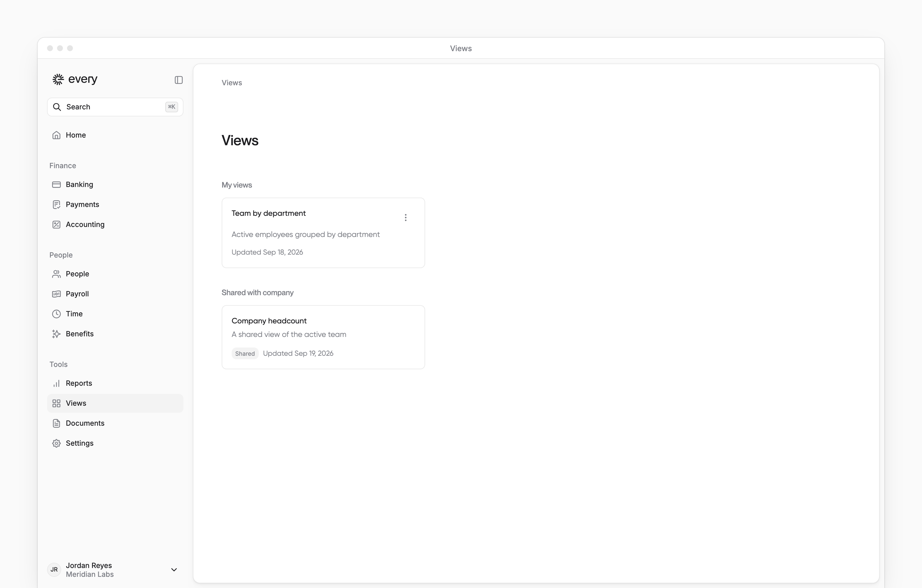Click the Benefits sparkle icon
Image resolution: width=922 pixels, height=588 pixels.
coord(56,334)
